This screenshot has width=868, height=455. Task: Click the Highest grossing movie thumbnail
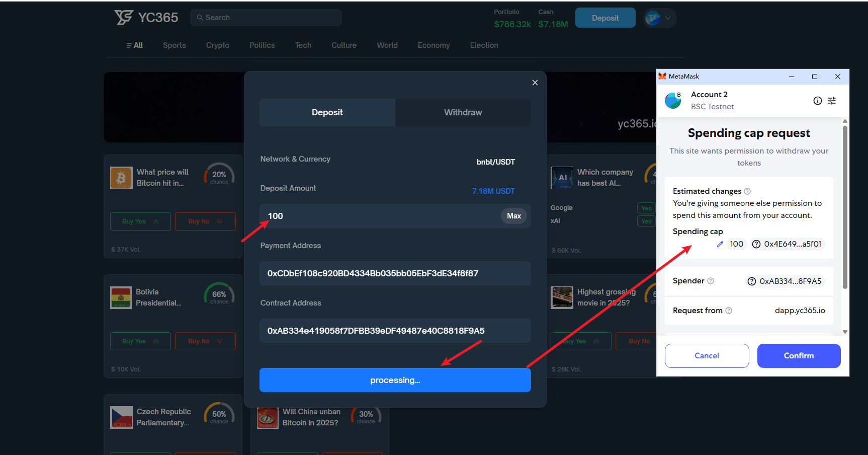(x=562, y=297)
